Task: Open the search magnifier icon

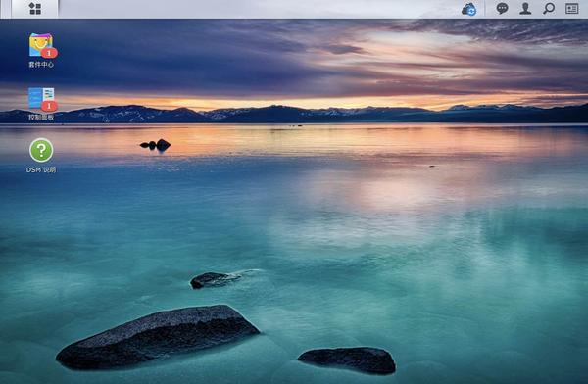Action: click(x=549, y=8)
